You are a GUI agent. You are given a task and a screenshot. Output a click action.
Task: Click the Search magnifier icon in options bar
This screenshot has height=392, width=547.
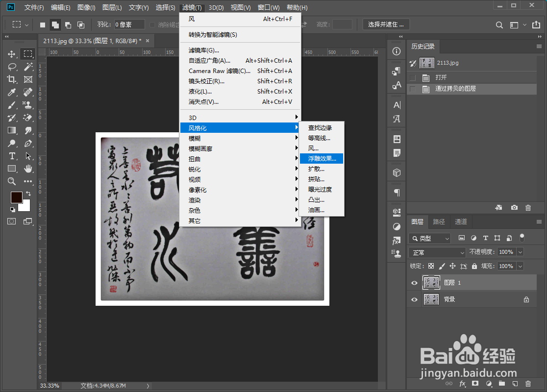pyautogui.click(x=499, y=25)
